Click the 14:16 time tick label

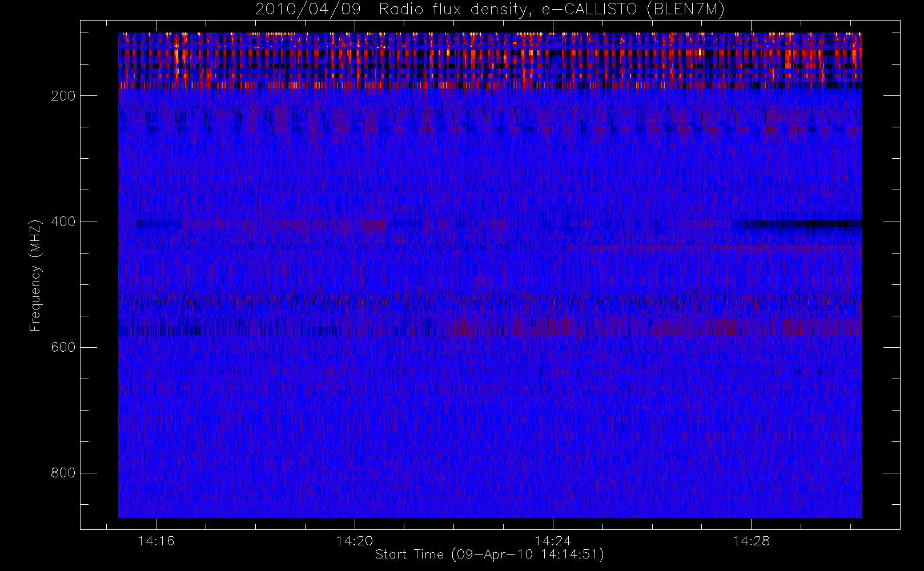point(156,541)
